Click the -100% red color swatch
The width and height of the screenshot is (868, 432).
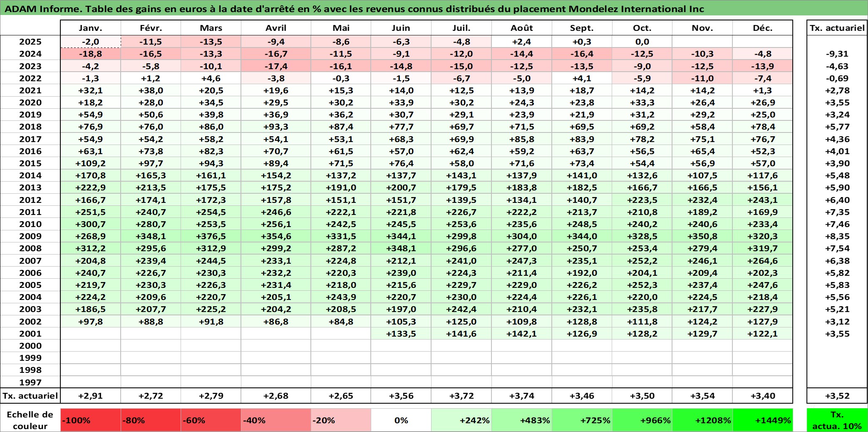[x=90, y=420]
